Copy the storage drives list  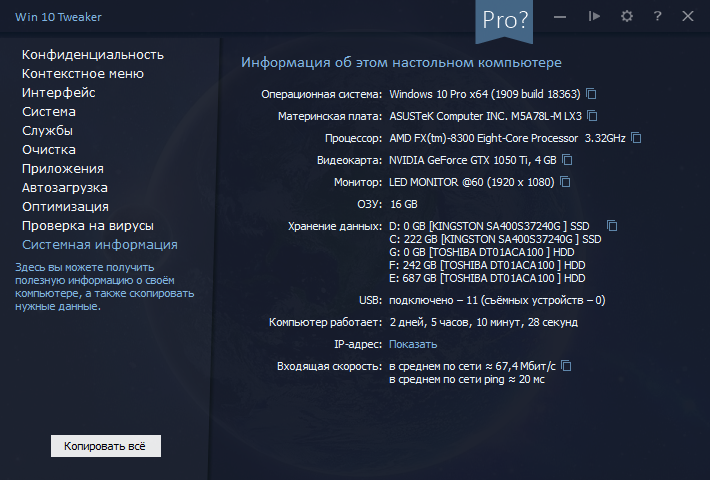612,226
